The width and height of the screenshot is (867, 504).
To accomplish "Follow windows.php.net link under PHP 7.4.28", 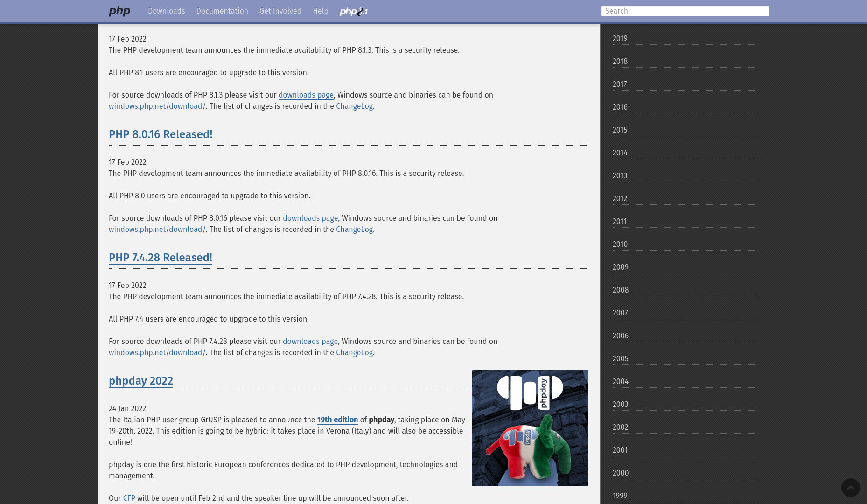I will [157, 353].
